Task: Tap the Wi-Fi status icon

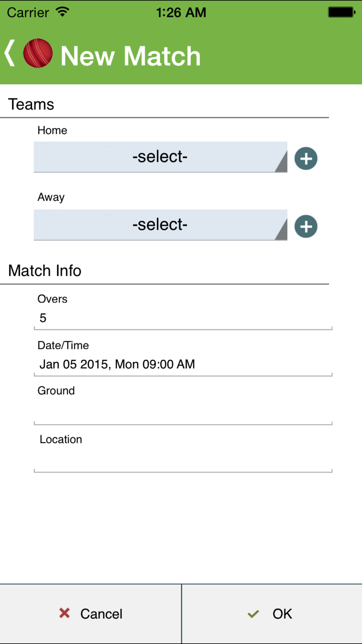Action: click(x=63, y=12)
